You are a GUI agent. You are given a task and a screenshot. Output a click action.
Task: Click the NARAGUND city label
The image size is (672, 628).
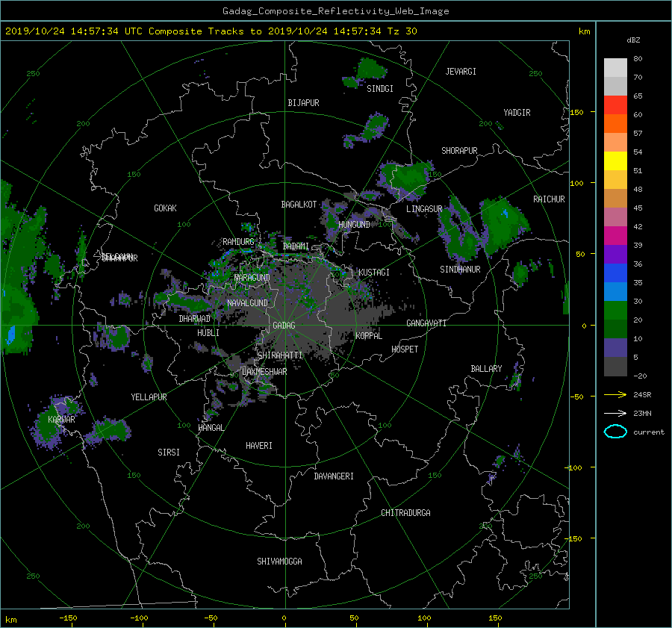click(x=252, y=278)
